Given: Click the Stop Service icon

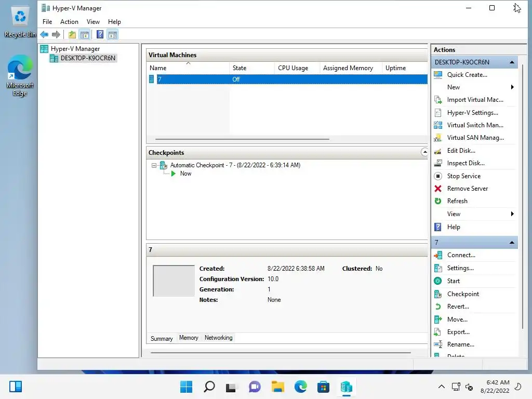Looking at the screenshot, I should (x=438, y=176).
